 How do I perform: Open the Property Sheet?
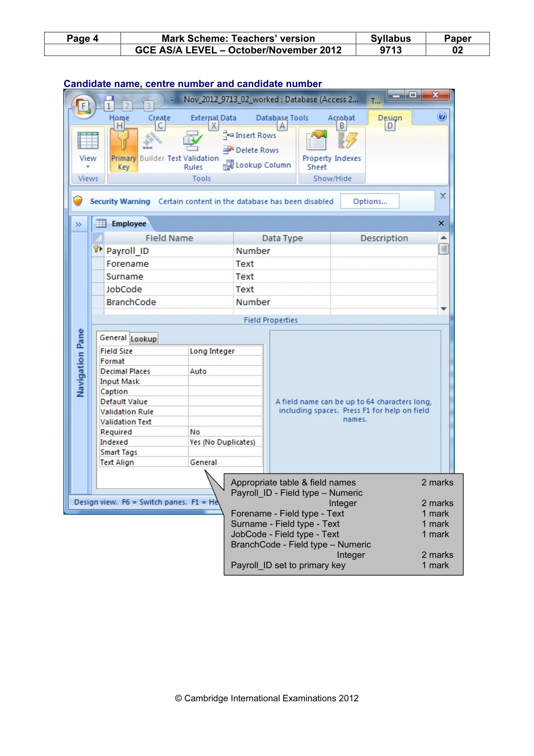click(x=317, y=150)
